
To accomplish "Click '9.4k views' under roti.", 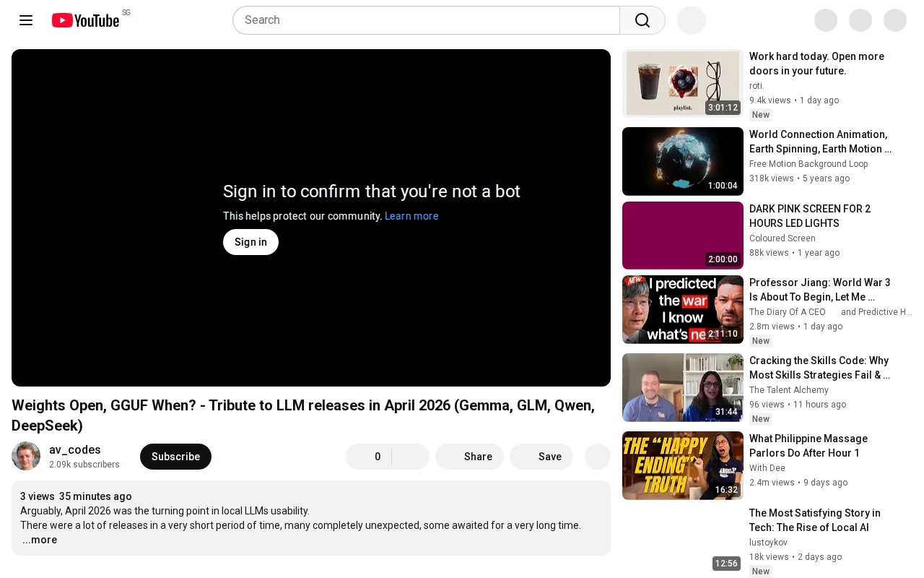I will point(770,100).
